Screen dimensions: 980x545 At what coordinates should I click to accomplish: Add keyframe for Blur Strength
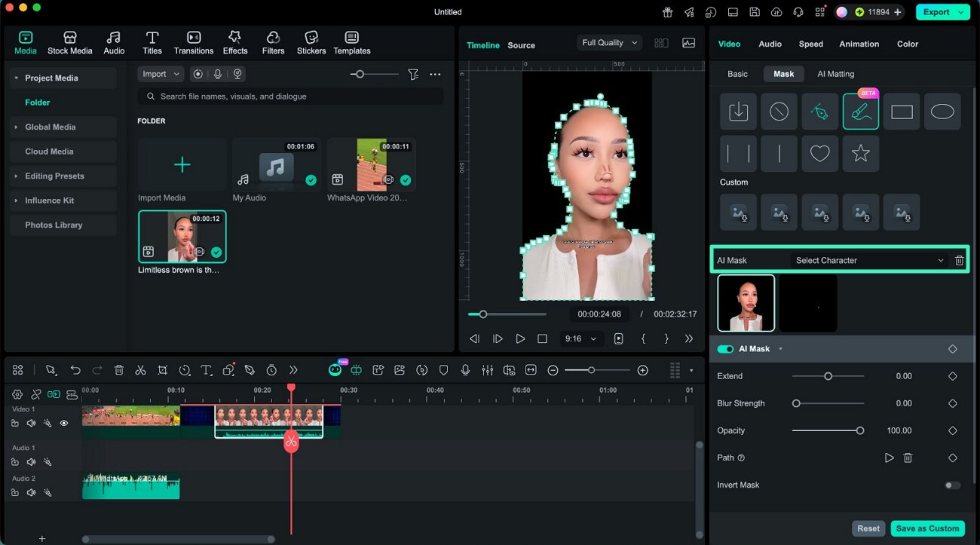pos(953,403)
